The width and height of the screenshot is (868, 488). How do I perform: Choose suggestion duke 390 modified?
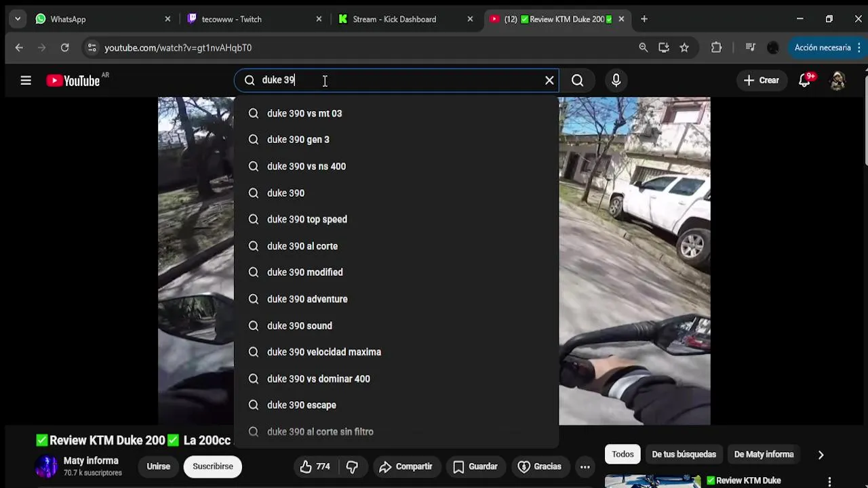point(396,272)
